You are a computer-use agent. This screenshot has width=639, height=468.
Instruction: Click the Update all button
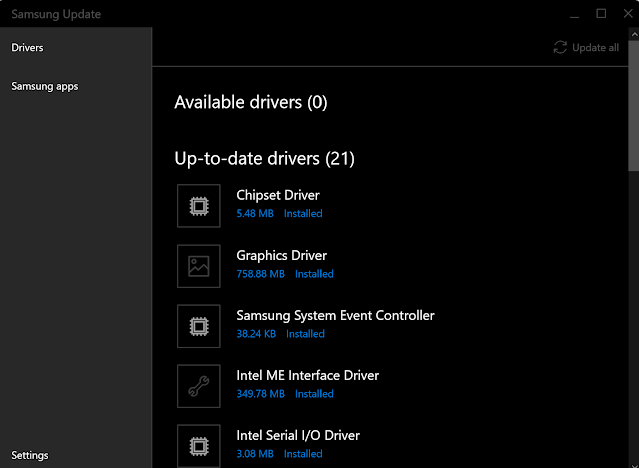click(x=586, y=48)
